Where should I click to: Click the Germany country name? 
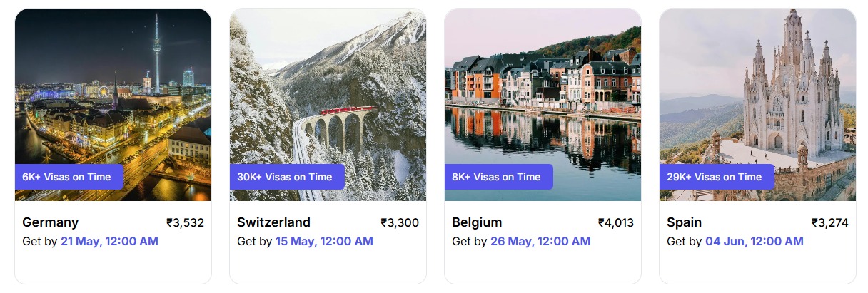click(x=51, y=222)
